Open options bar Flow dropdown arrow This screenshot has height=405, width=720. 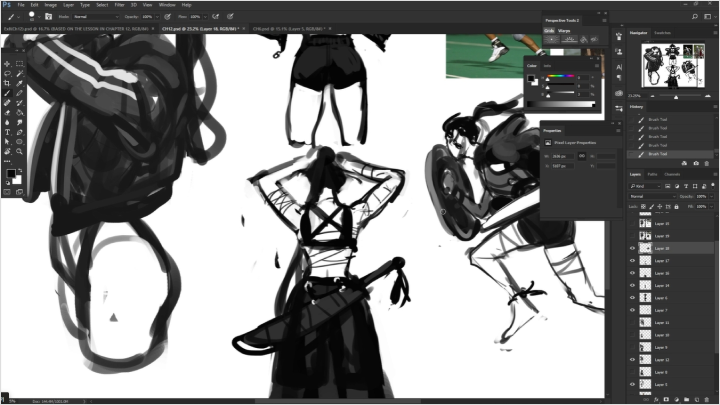click(x=205, y=17)
